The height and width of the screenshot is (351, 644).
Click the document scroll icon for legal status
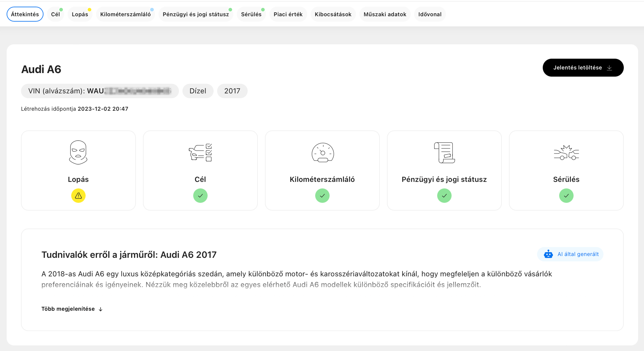[444, 152]
